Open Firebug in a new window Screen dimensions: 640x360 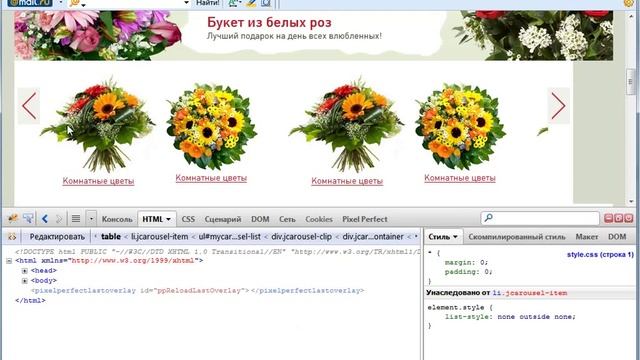(x=619, y=218)
